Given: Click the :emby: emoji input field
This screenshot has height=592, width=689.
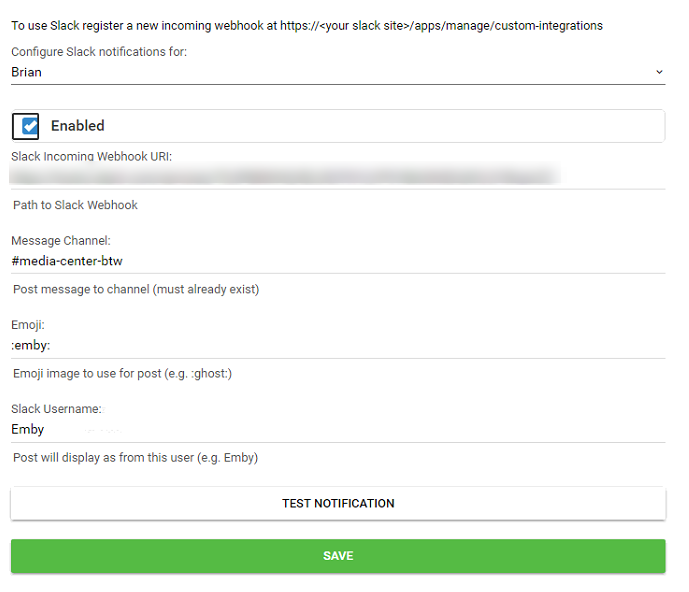Looking at the screenshot, I should tap(338, 346).
